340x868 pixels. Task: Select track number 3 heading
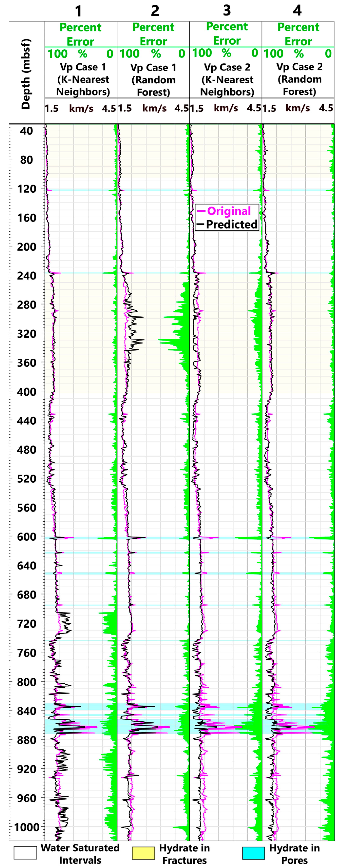(x=227, y=10)
